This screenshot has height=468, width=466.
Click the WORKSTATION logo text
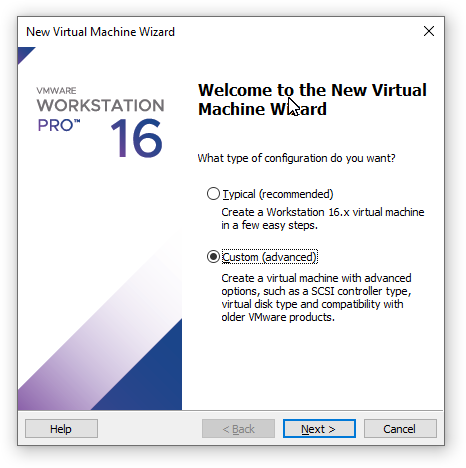[x=100, y=105]
